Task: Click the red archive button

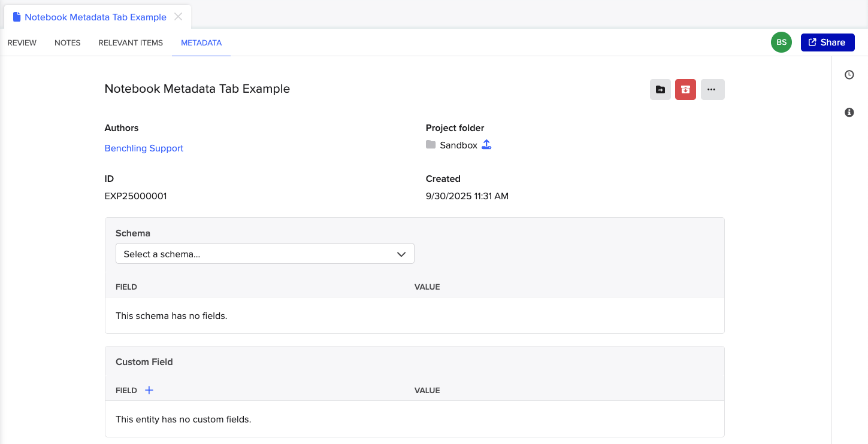Action: click(685, 90)
